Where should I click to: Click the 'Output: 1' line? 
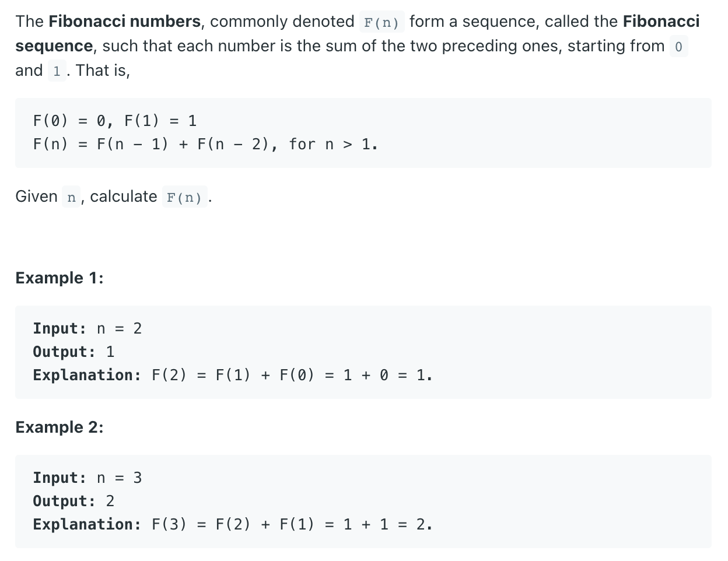point(73,352)
